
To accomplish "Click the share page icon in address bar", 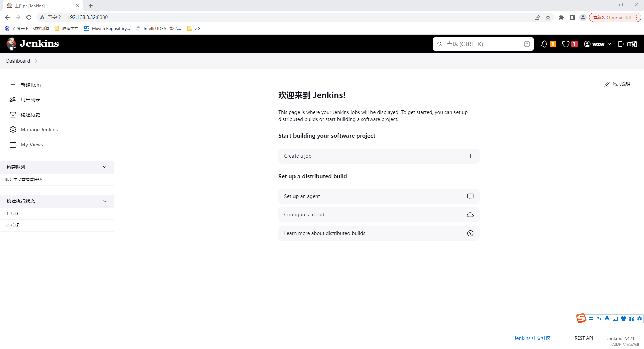I will tap(537, 17).
